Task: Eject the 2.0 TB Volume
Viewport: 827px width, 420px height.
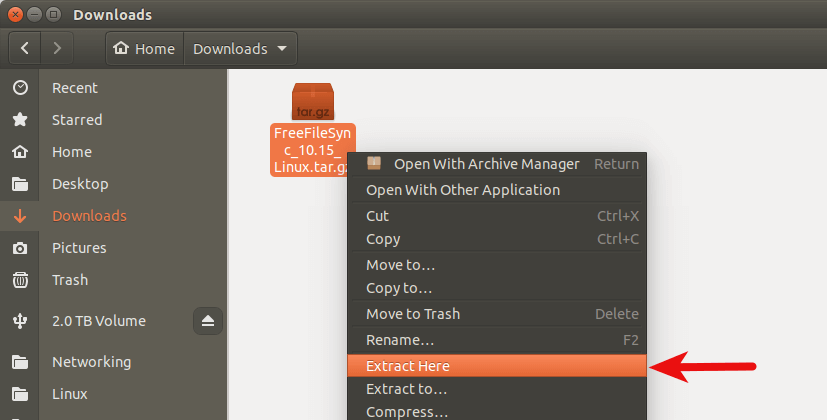Action: point(208,321)
